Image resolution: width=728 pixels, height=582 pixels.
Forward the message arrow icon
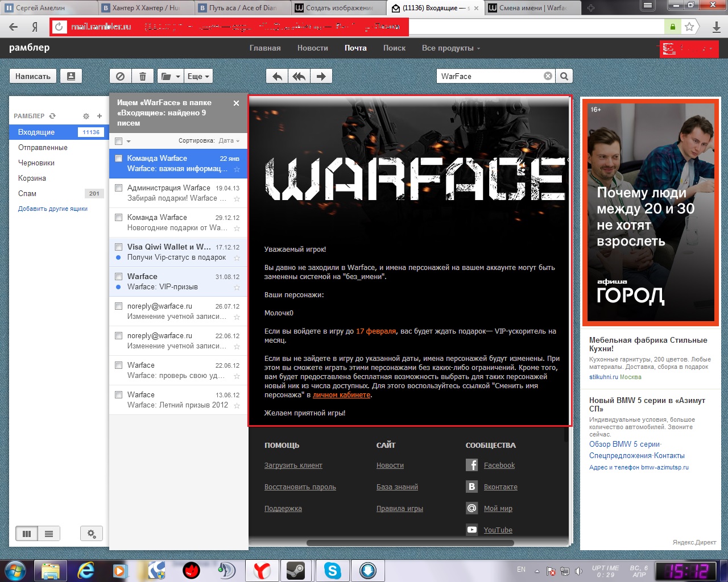(x=321, y=76)
